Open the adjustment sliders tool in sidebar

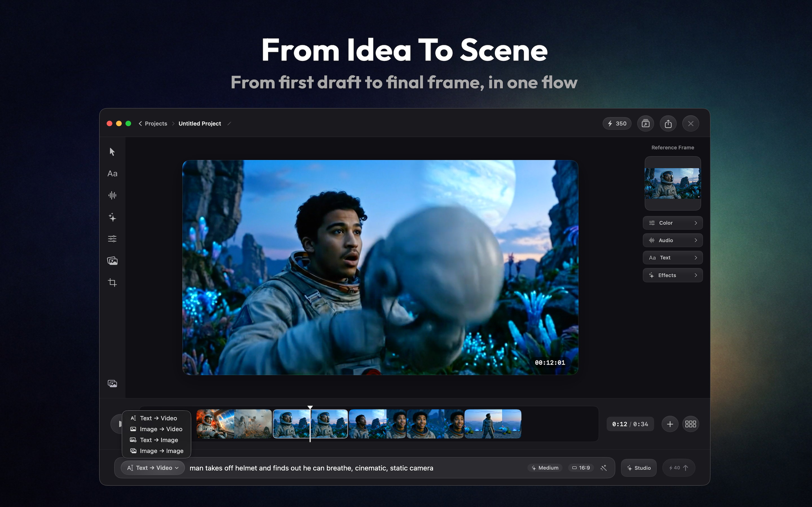pyautogui.click(x=112, y=239)
